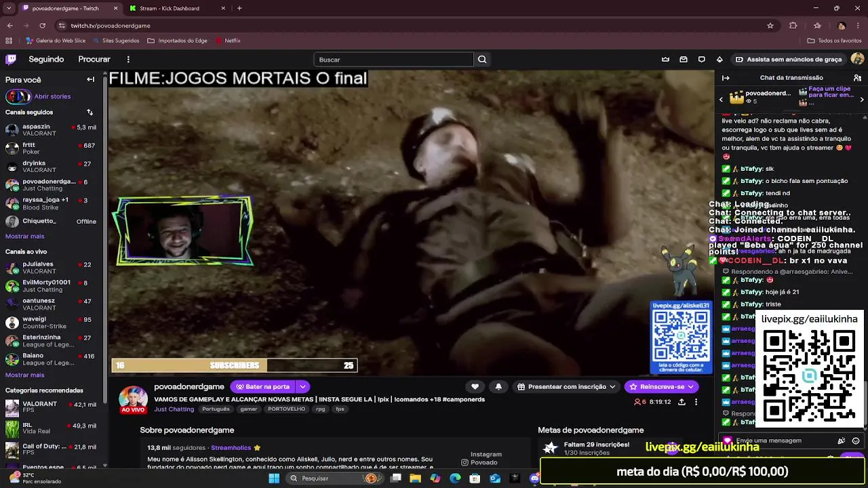
Task: Open the browser tab list dropdown
Action: (9, 8)
